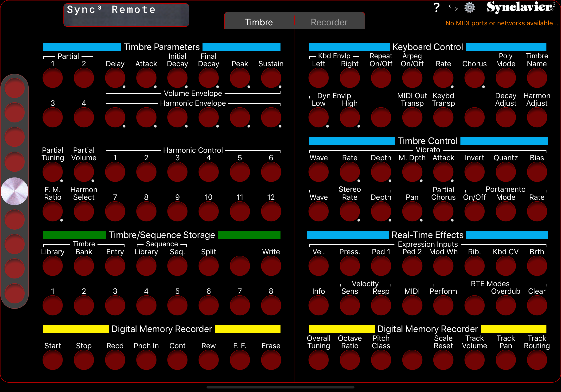The height and width of the screenshot is (392, 561).
Task: Click the Write storage button
Action: (x=271, y=266)
